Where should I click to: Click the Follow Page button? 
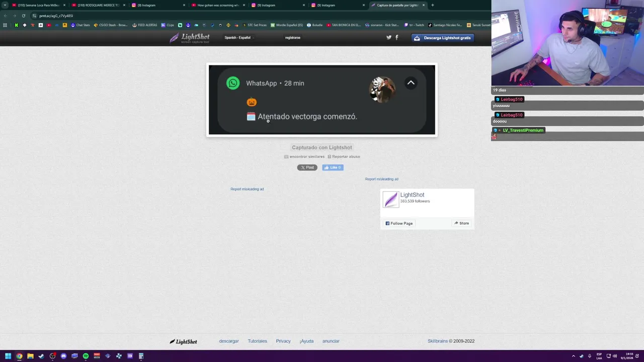point(399,223)
